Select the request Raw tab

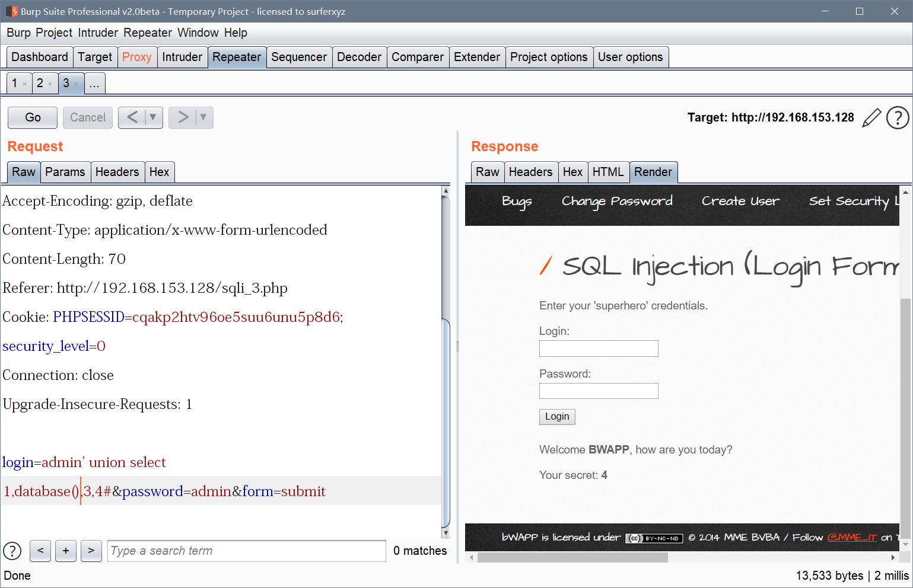(x=24, y=172)
